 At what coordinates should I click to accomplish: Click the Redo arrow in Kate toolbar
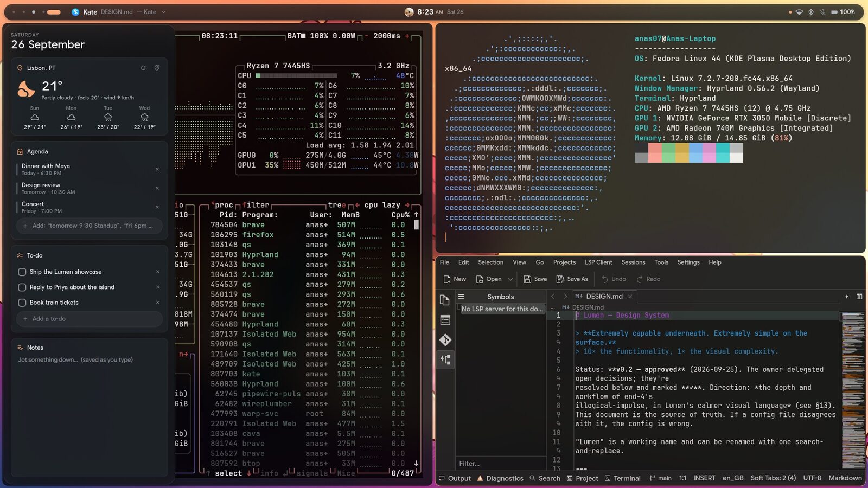640,279
